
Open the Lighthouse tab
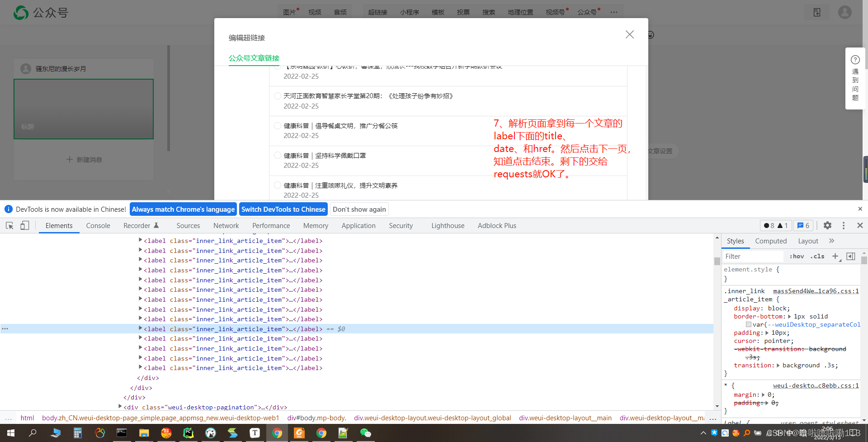(448, 225)
